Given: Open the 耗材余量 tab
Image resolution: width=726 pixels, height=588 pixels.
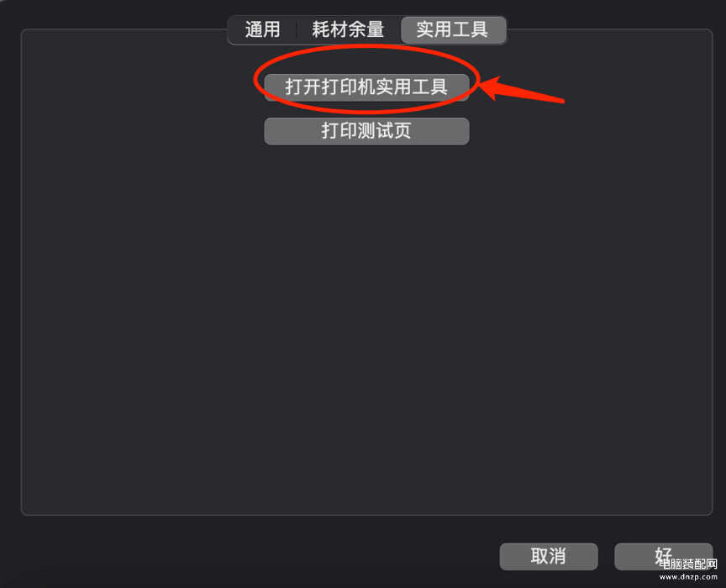Looking at the screenshot, I should tap(348, 30).
